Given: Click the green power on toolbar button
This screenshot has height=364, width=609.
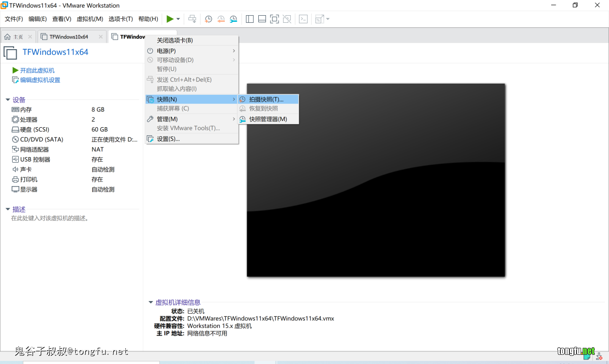Looking at the screenshot, I should pyautogui.click(x=170, y=19).
